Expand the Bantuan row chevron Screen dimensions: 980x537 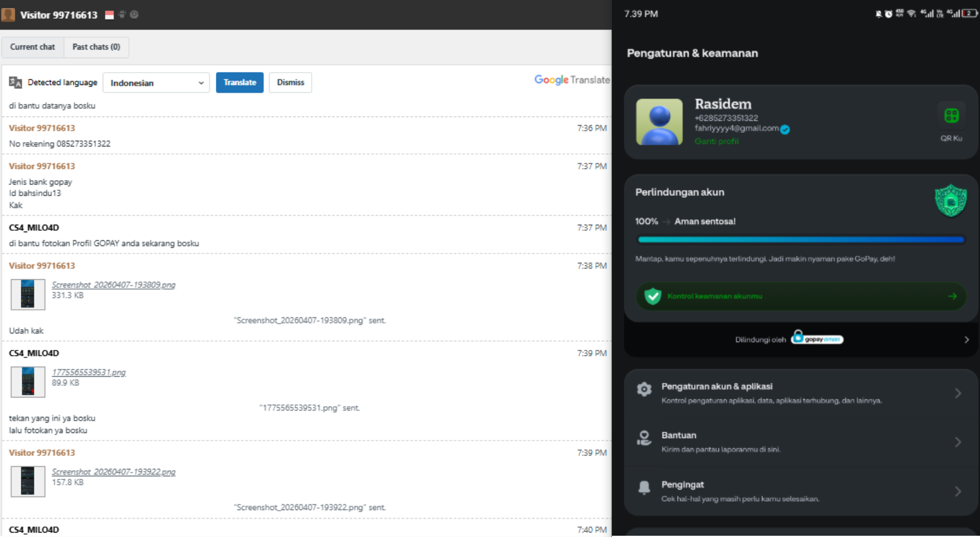958,442
